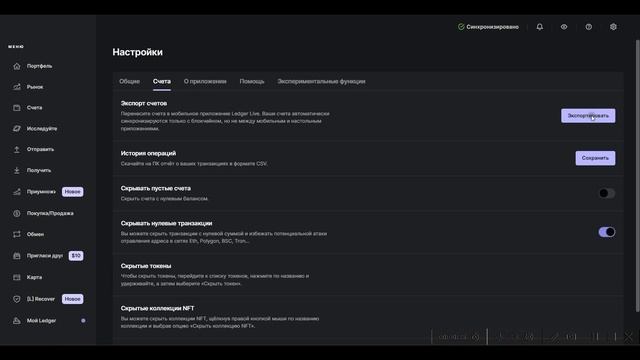The width and height of the screenshot is (640, 360).
Task: Open notifications bell icon
Action: [x=540, y=27]
